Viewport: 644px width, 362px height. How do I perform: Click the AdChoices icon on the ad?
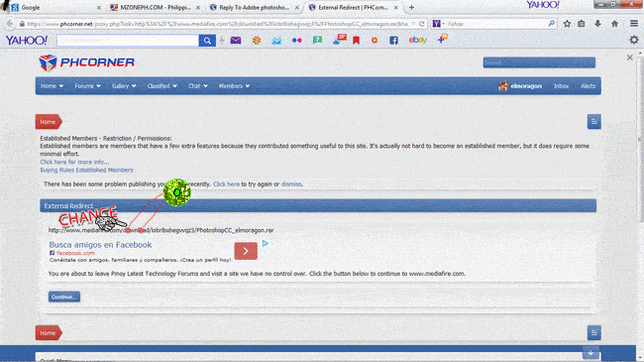(x=266, y=244)
